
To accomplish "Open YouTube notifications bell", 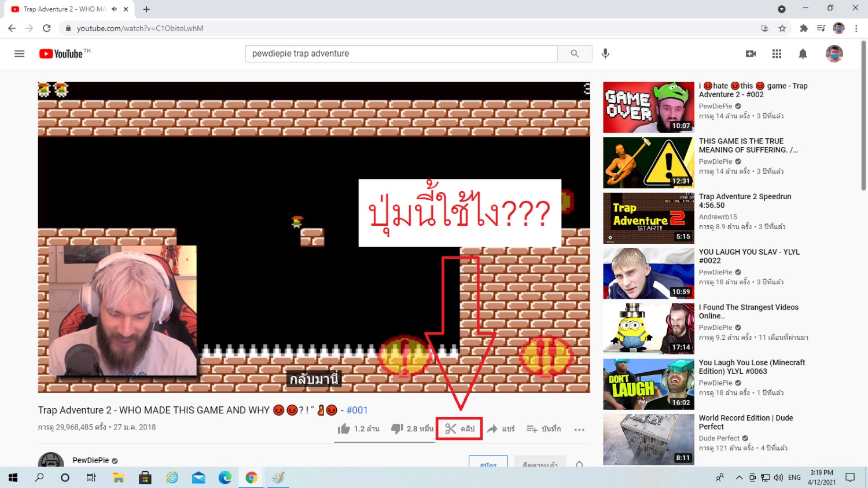I will [x=803, y=54].
